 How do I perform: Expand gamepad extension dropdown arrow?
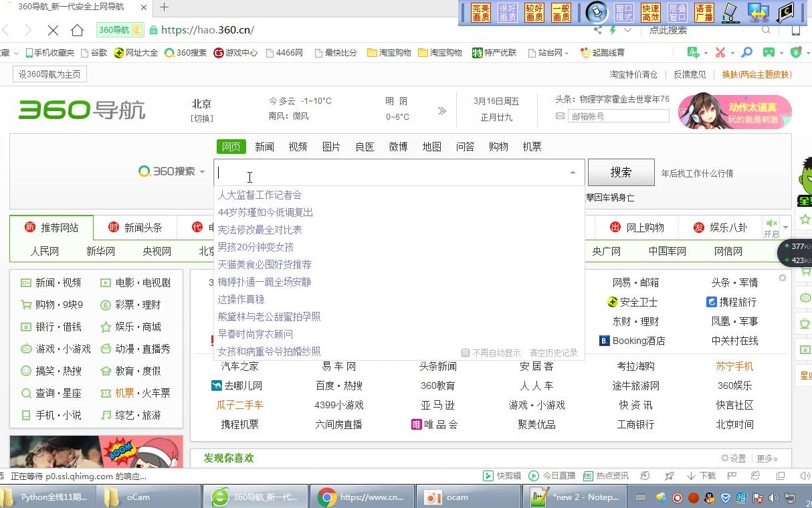(781, 52)
